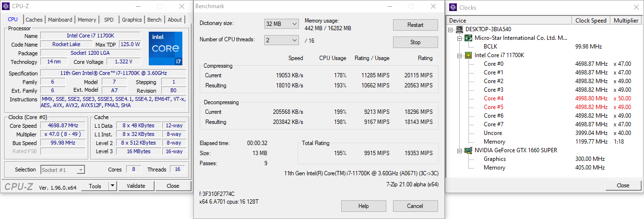Click the Validate button in CPU-Z
The image size is (644, 219).
coord(135,186)
